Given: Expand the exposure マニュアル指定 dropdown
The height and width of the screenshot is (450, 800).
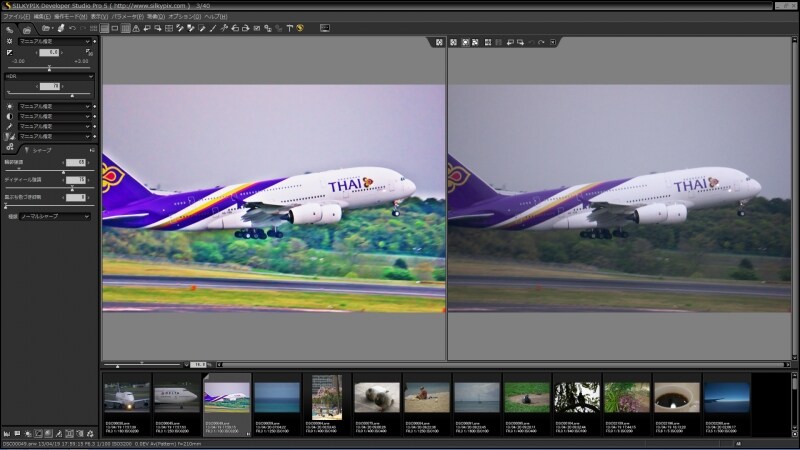Looking at the screenshot, I should pos(54,41).
